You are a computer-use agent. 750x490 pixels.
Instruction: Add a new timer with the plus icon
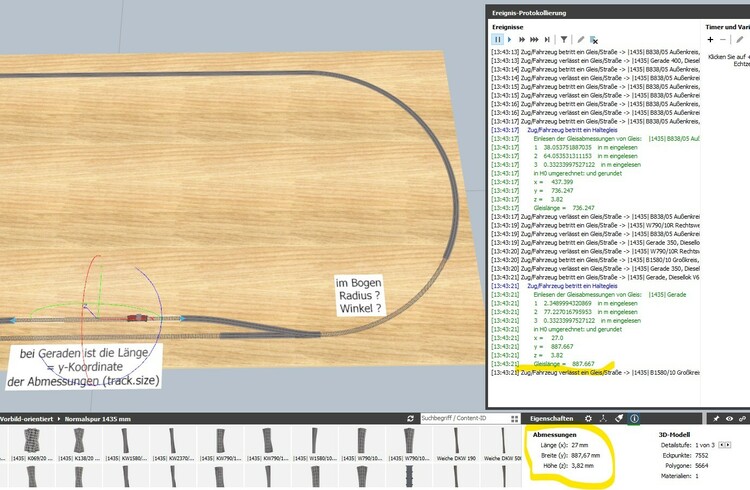(x=710, y=40)
